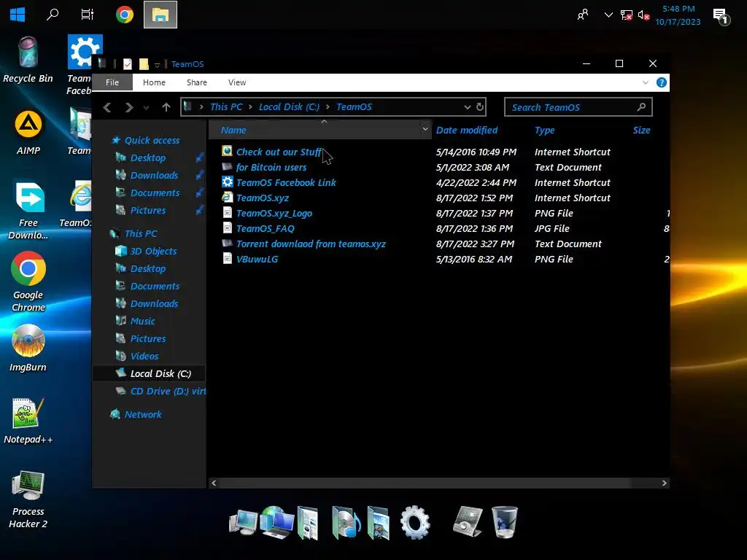
Task: Click 'Local Disk (C:)' in breadcrumb
Action: point(289,106)
